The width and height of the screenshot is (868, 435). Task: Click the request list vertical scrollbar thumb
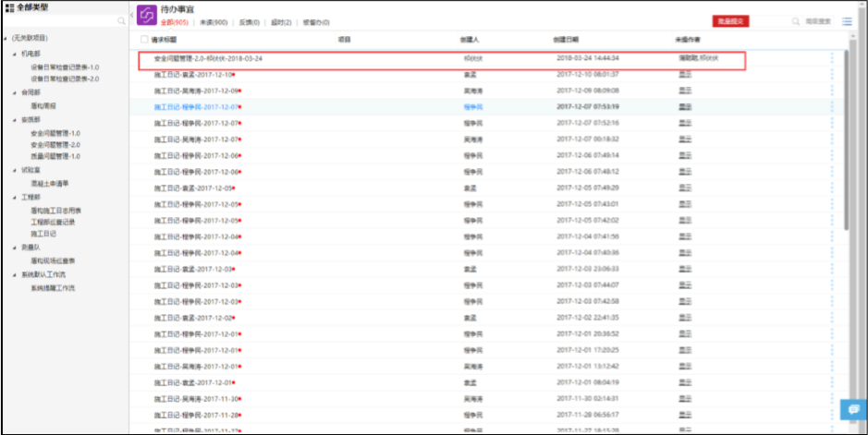[847, 139]
